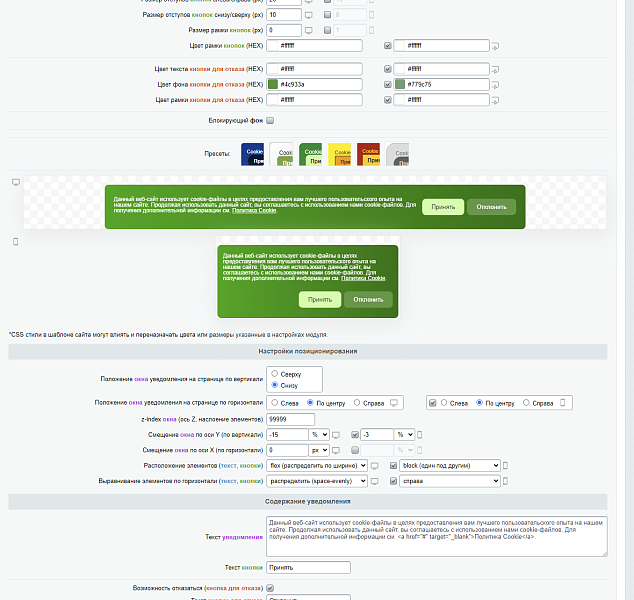Uncheck mobile checkbox for button border color
634x600 pixels.
(388, 46)
